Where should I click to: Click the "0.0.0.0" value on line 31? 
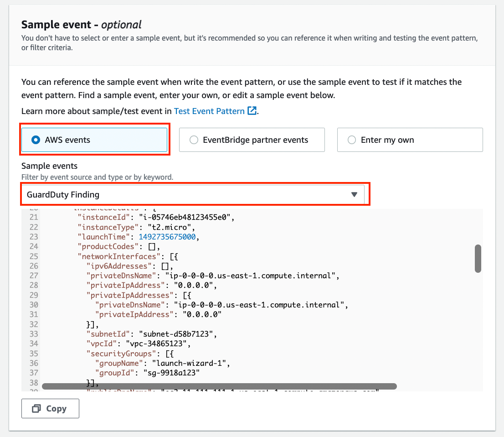pos(202,315)
